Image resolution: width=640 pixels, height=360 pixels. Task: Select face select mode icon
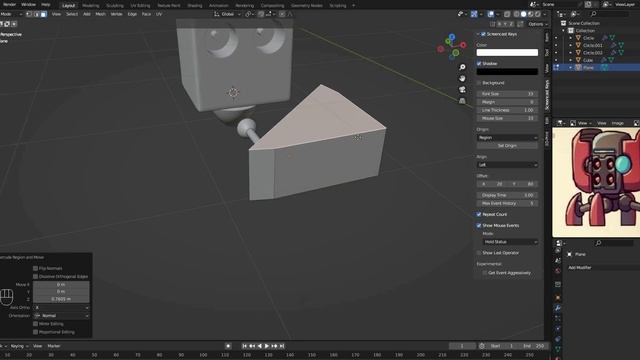(44, 14)
